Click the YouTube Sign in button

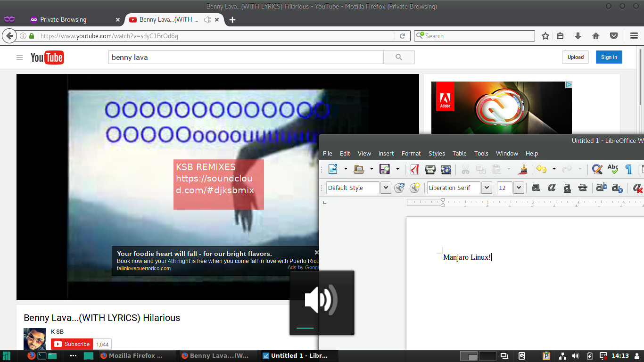coord(609,57)
